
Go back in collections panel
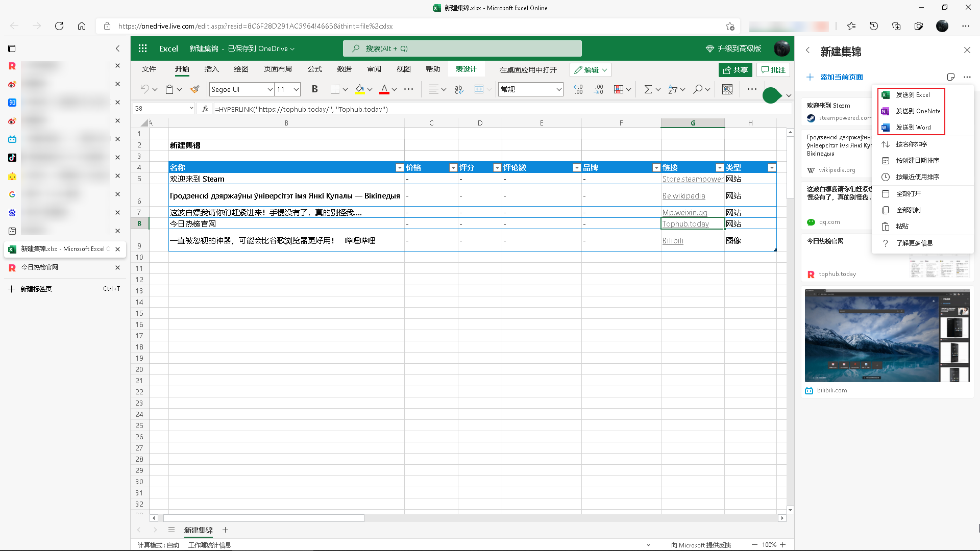point(808,51)
